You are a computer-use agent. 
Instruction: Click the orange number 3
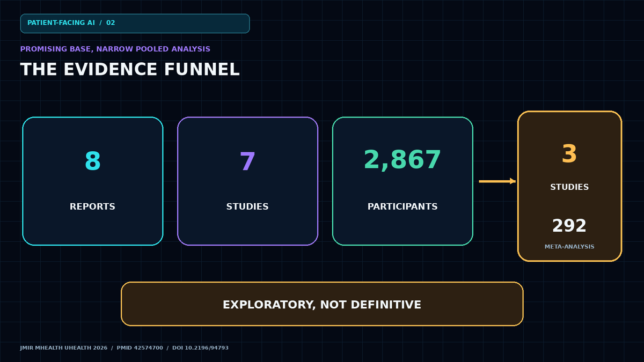pyautogui.click(x=569, y=154)
